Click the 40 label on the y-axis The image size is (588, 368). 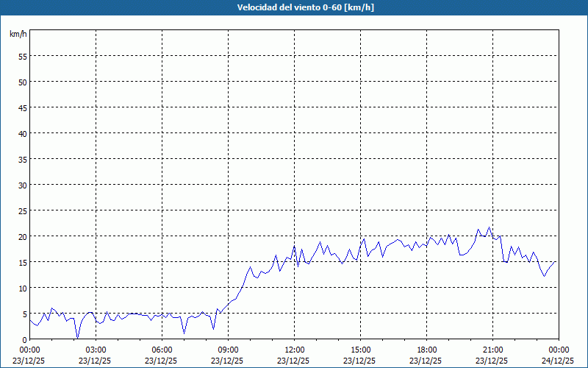click(x=22, y=133)
